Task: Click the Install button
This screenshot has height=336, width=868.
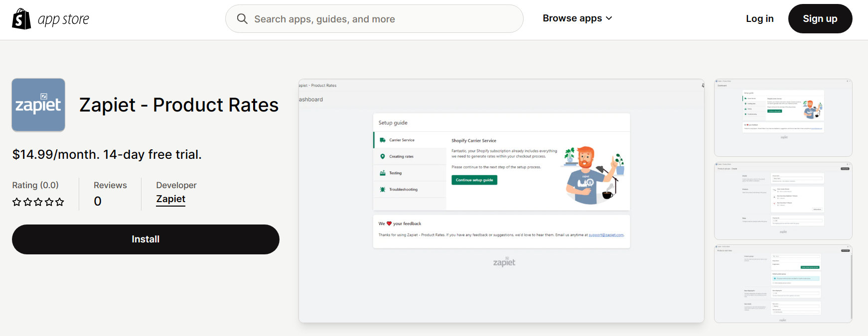Action: (145, 239)
